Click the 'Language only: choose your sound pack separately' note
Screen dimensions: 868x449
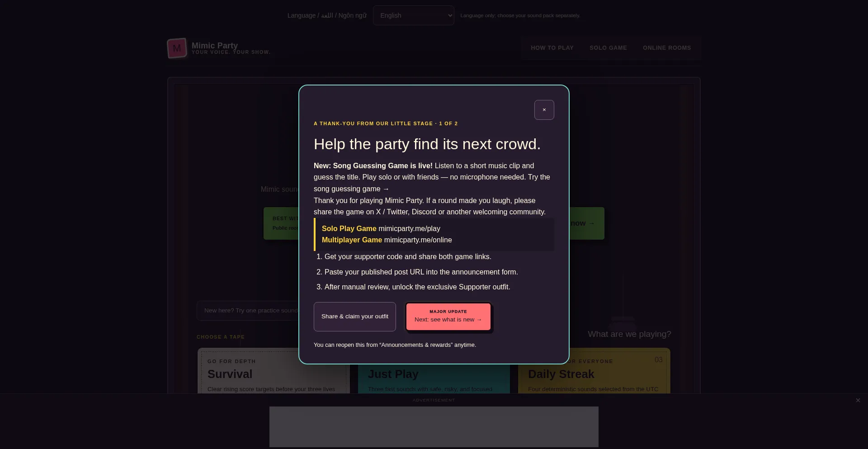pyautogui.click(x=520, y=15)
